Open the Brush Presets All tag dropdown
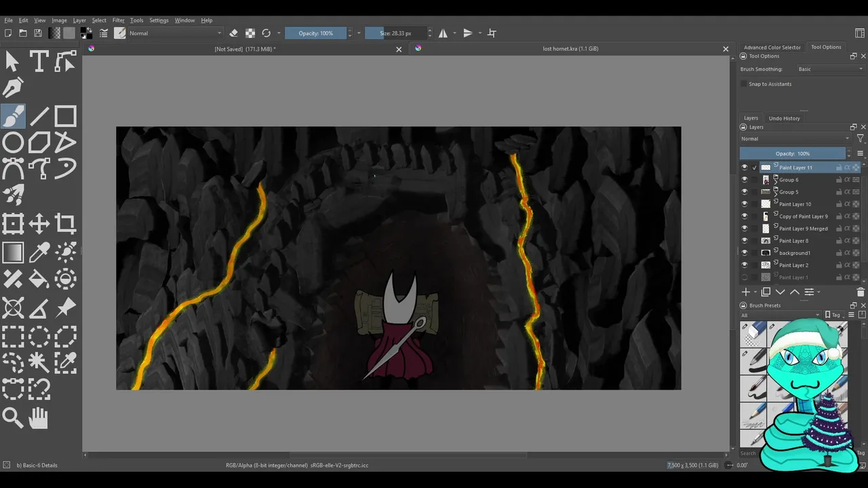 pyautogui.click(x=781, y=315)
